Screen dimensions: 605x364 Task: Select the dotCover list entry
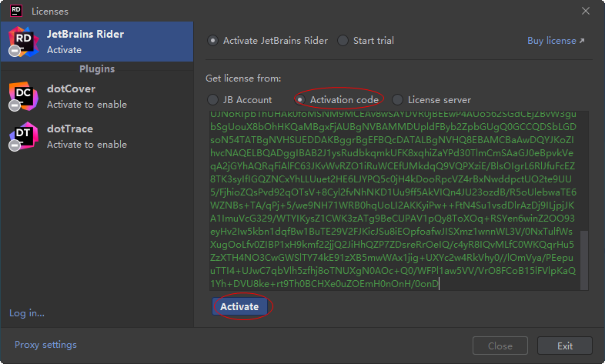tap(97, 96)
